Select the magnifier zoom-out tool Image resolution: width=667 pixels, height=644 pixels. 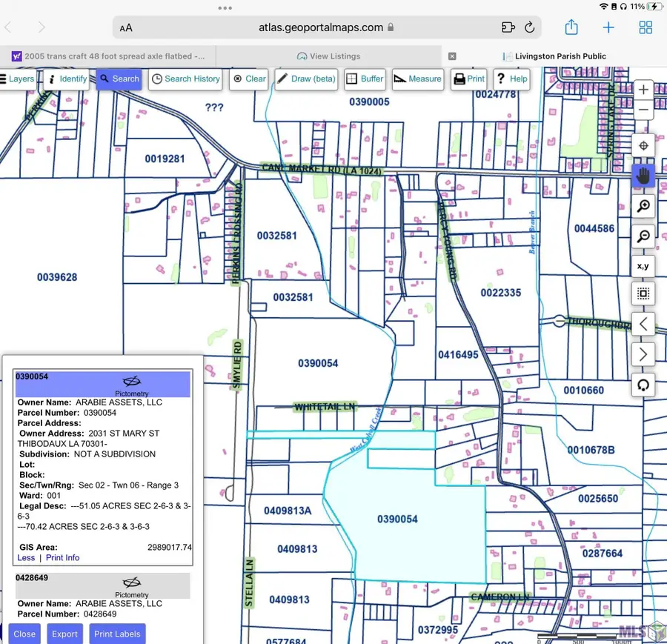[x=643, y=236]
